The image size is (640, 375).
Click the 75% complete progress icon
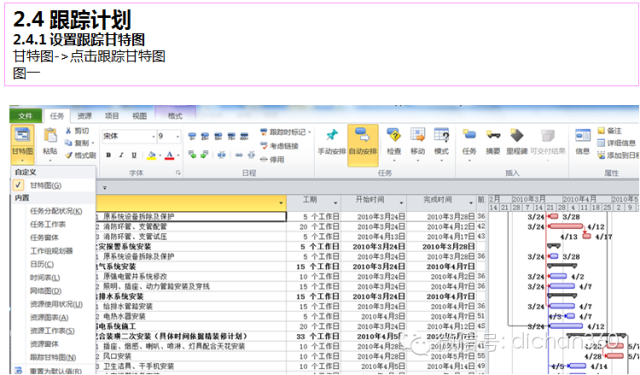pyautogui.click(x=231, y=136)
